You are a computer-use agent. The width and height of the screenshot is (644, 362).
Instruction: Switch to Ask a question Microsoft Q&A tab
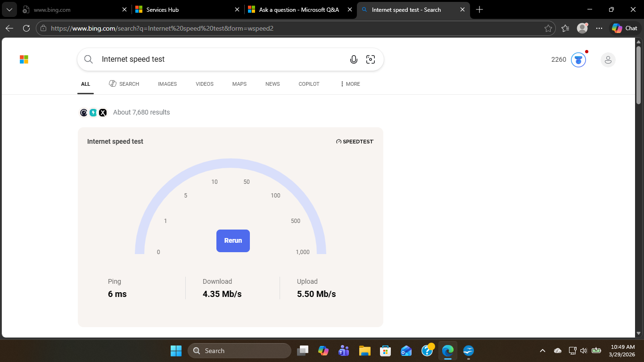[x=300, y=9]
